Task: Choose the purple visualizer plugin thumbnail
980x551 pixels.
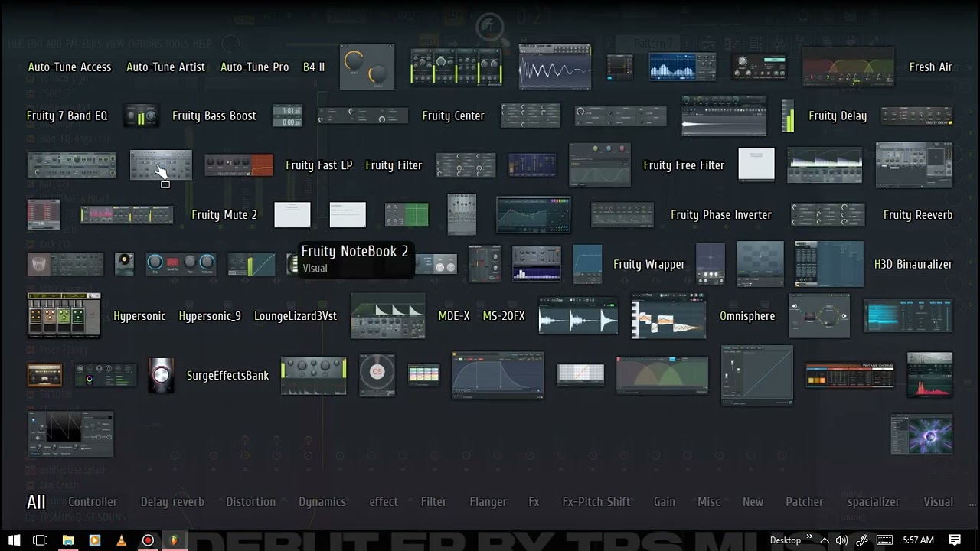Action: pyautogui.click(x=922, y=434)
